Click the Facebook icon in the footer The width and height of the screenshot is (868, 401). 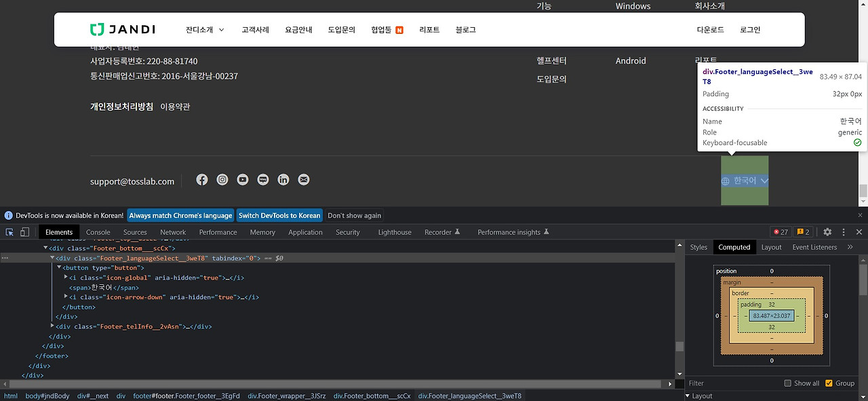(x=201, y=180)
